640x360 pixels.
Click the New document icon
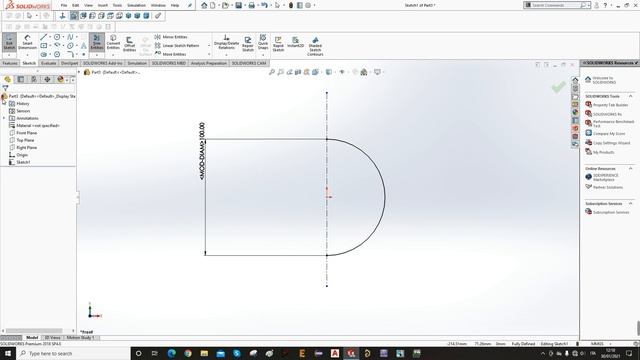tap(213, 5)
